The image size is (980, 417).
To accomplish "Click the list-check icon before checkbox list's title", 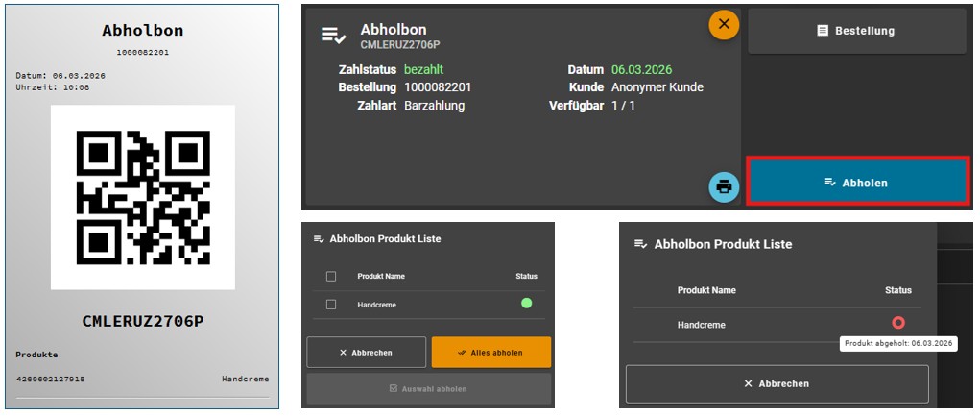I will point(319,239).
